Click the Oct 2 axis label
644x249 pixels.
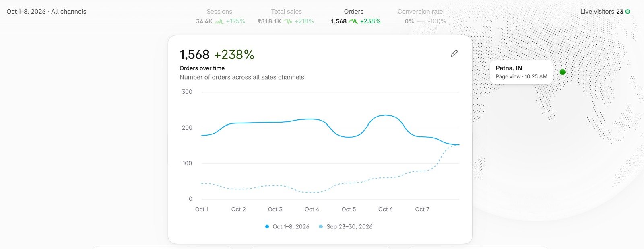(238, 209)
